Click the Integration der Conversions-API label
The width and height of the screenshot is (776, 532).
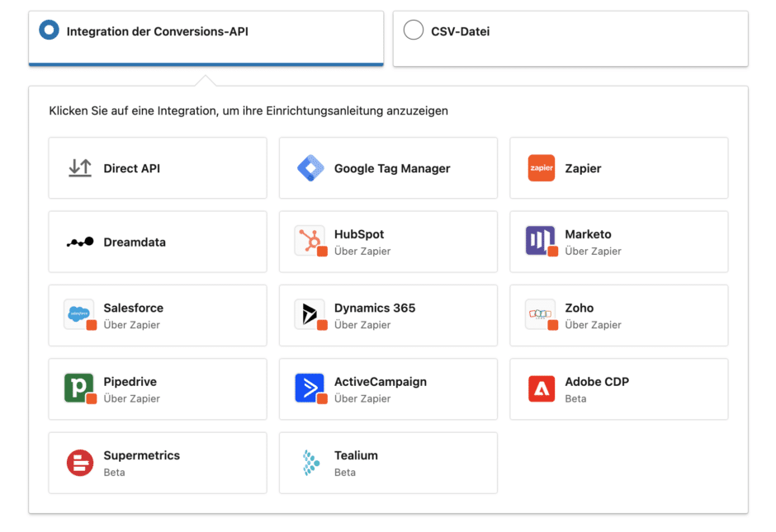158,31
